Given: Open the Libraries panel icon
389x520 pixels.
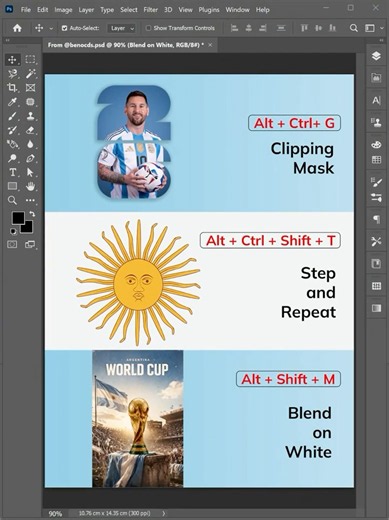Looking at the screenshot, I should click(x=376, y=78).
